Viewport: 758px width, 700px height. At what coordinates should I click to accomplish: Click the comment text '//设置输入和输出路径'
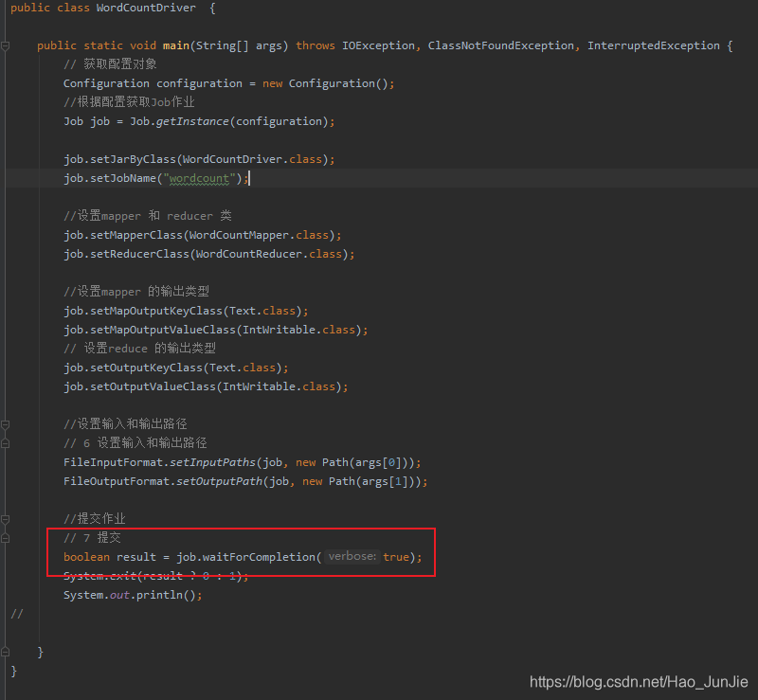click(x=125, y=424)
